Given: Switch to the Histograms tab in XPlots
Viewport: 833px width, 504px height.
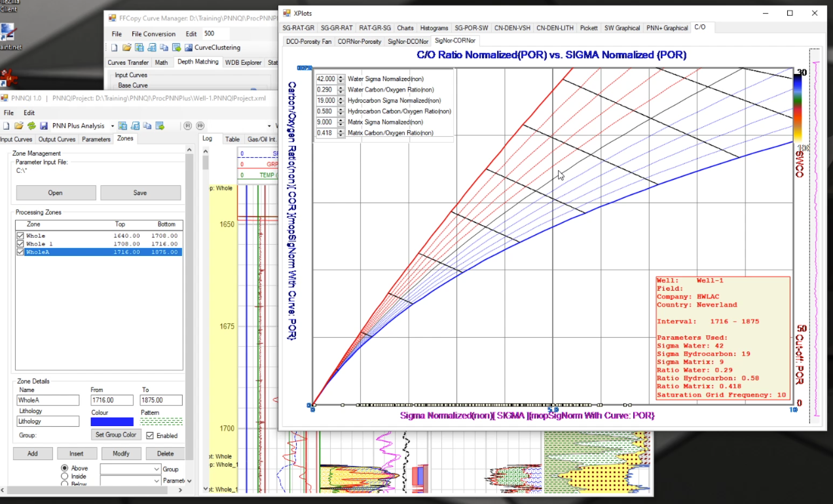Looking at the screenshot, I should click(434, 28).
